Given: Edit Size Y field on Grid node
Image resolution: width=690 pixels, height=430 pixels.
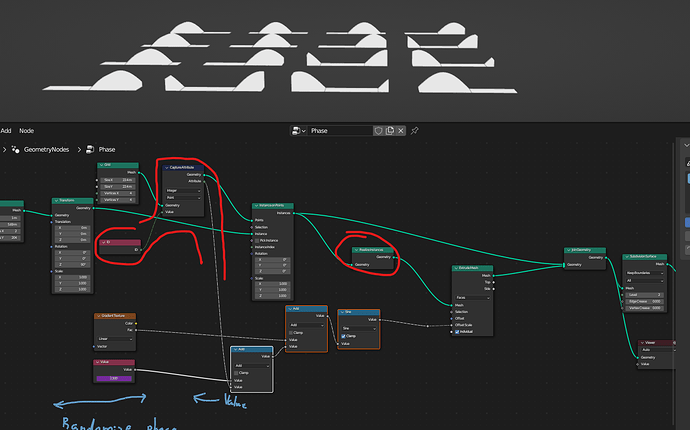Looking at the screenshot, I should point(117,187).
